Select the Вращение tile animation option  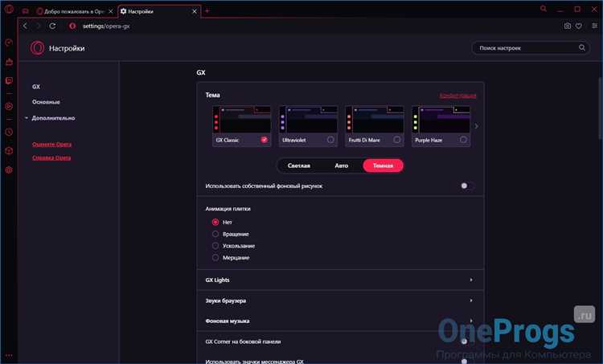click(215, 233)
